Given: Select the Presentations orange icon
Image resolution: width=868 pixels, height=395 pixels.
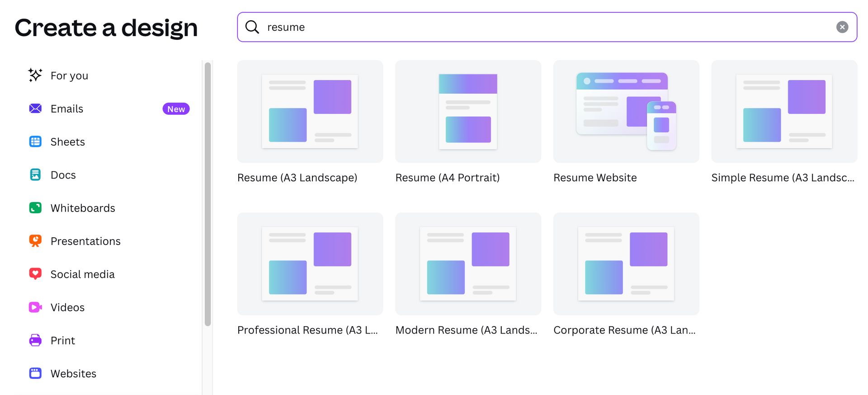Looking at the screenshot, I should 35,241.
